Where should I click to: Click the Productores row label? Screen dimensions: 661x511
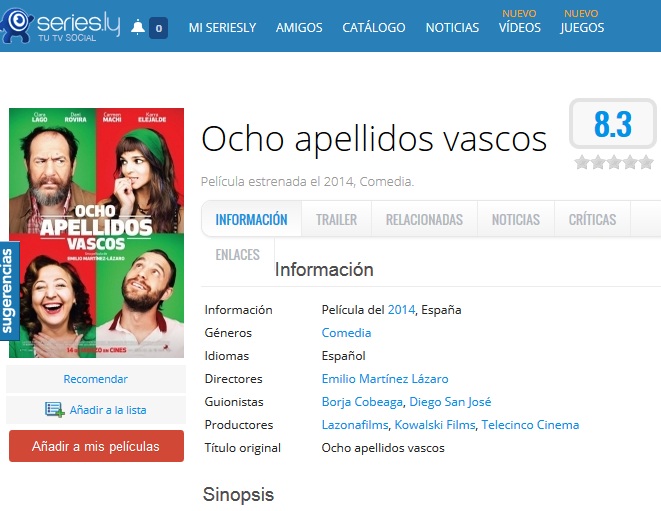pyautogui.click(x=239, y=425)
